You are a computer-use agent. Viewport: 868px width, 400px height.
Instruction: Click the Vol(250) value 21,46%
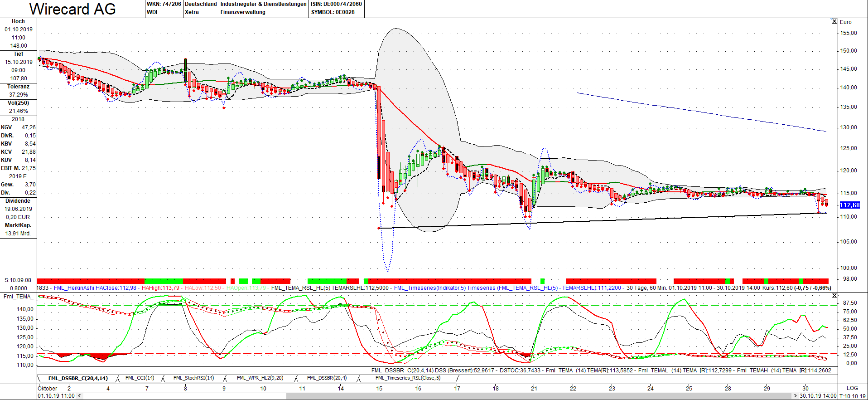(x=19, y=111)
